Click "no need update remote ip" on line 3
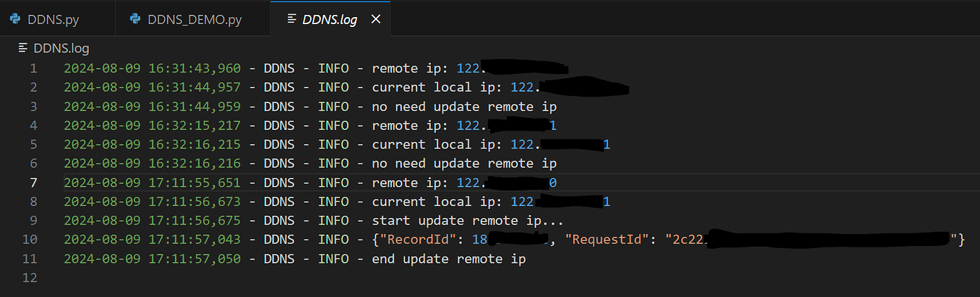Screen dimensions: 980x297 (464, 107)
